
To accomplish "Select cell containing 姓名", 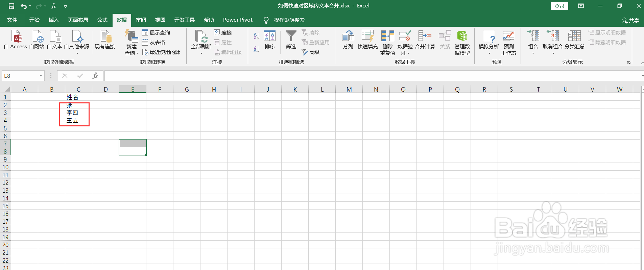I will click(x=78, y=97).
